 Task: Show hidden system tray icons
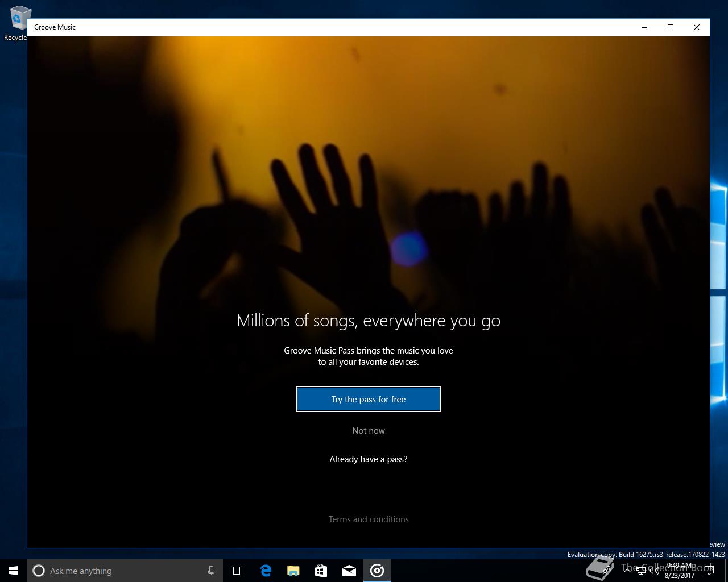(x=627, y=571)
